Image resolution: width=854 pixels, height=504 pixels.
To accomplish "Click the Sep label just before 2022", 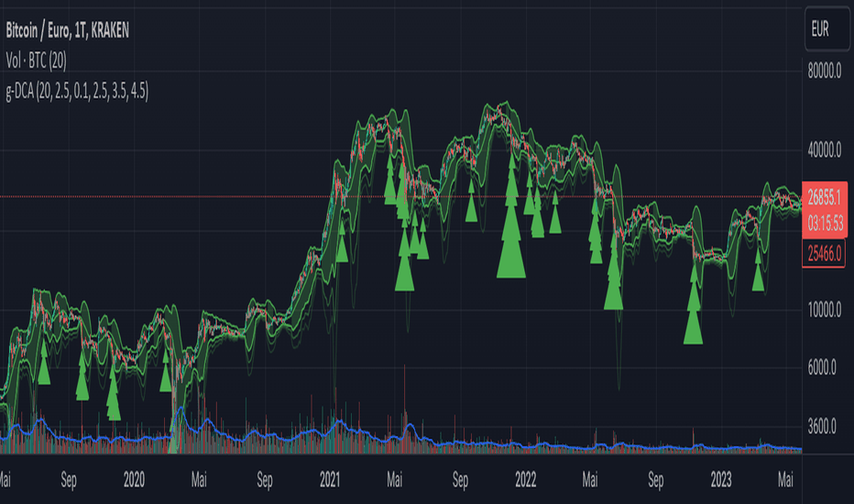I will point(460,479).
